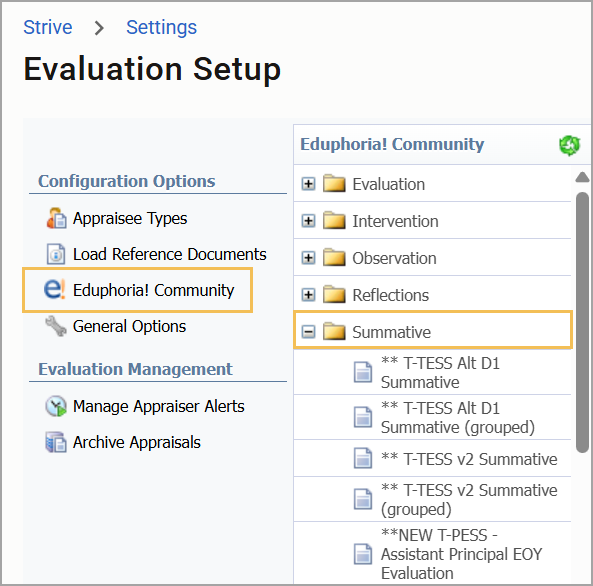
Task: Click document icon for T-PESS Assistant Principal EOY
Action: pos(363,554)
